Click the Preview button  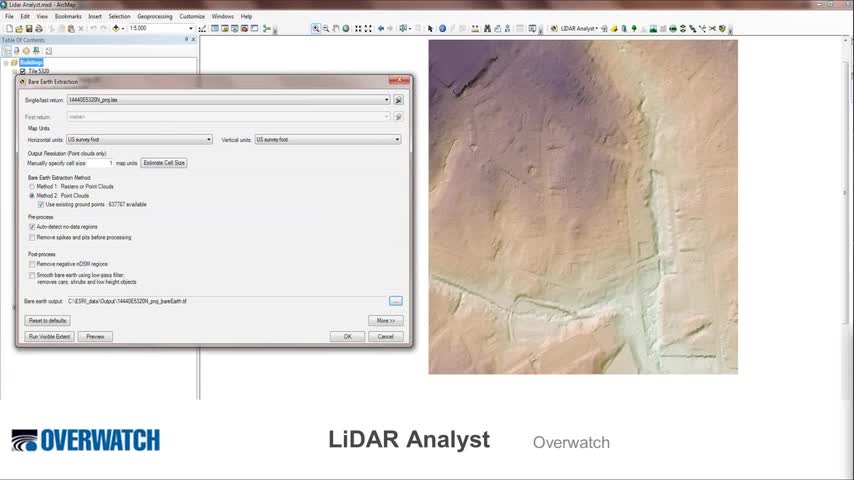click(x=95, y=337)
